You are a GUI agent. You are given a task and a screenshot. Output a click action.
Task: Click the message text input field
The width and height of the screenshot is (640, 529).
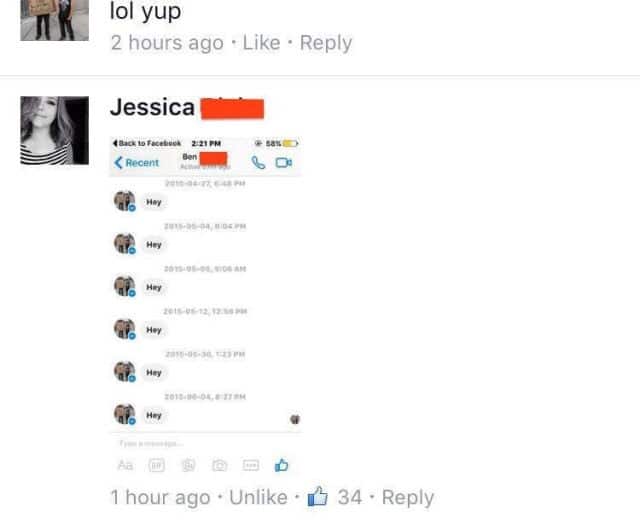click(x=205, y=443)
